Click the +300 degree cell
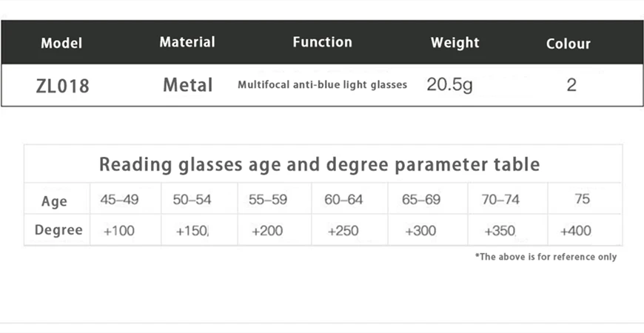 click(420, 231)
